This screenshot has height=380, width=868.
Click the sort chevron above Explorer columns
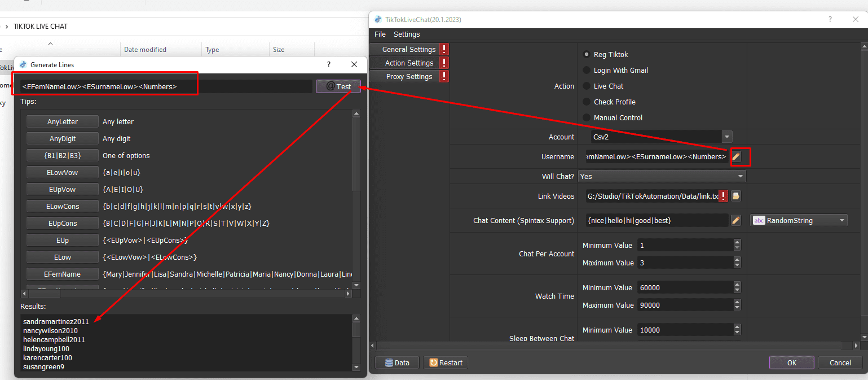[x=50, y=43]
